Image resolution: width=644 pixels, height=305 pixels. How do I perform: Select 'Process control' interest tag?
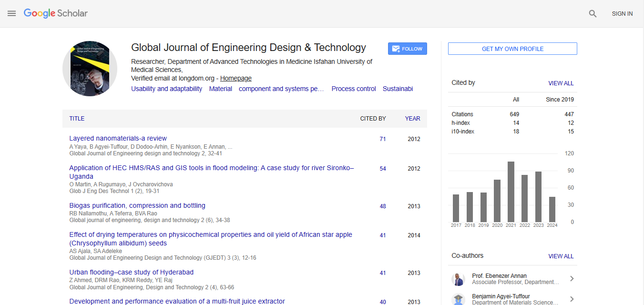[353, 89]
